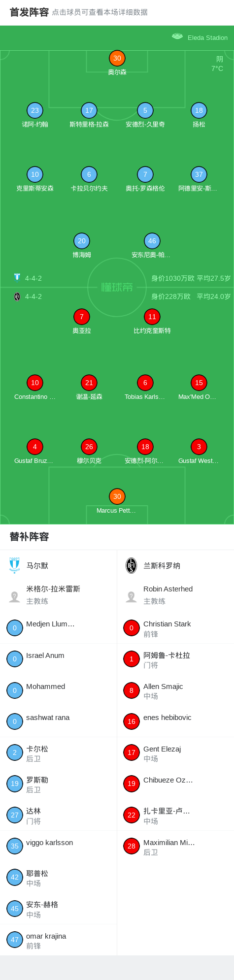
Task: Select red goalkeeper 30 Marcus Pett…
Action: pyautogui.click(x=117, y=496)
